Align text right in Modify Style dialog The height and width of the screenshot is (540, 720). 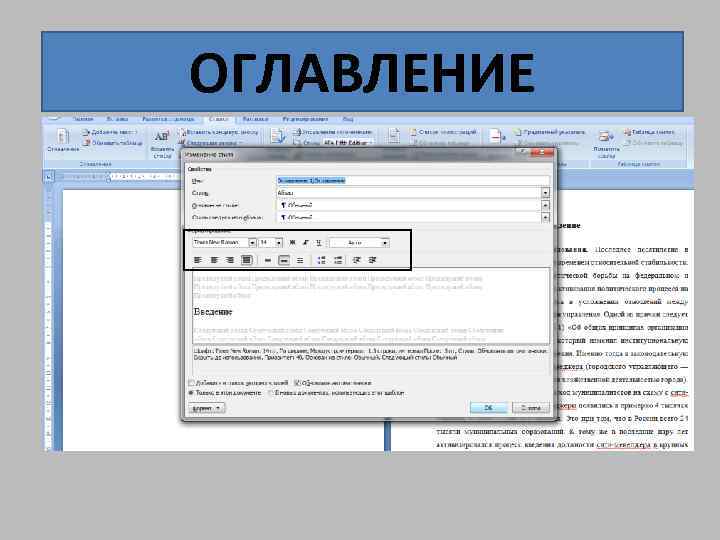[x=230, y=260]
